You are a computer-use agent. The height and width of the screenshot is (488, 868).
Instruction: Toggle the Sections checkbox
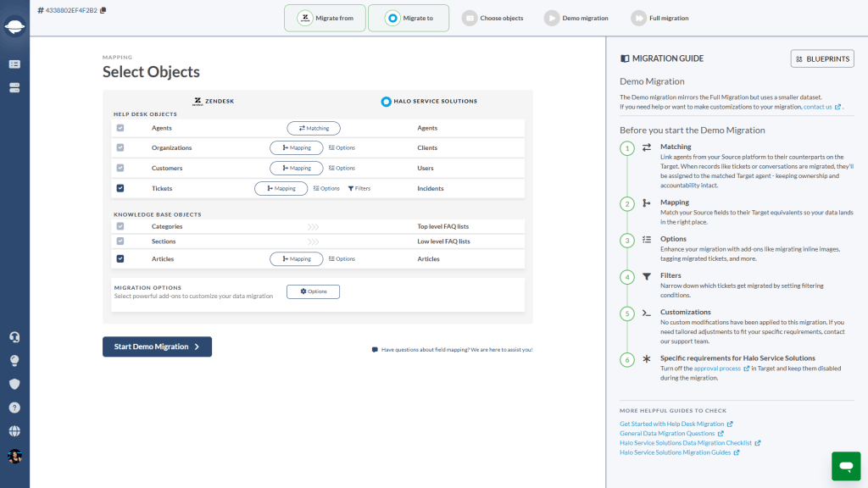pyautogui.click(x=120, y=241)
